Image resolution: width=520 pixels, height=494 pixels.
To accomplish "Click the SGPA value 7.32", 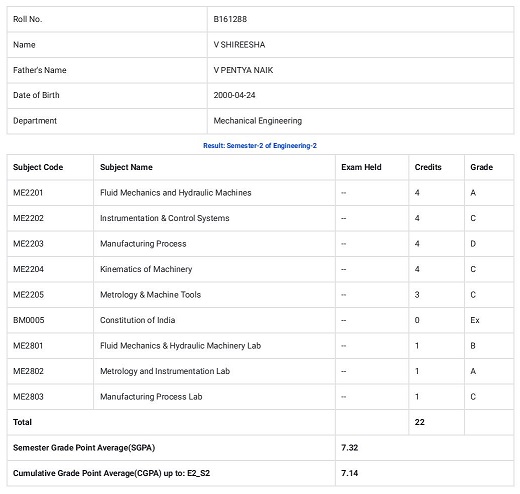I will pos(350,448).
